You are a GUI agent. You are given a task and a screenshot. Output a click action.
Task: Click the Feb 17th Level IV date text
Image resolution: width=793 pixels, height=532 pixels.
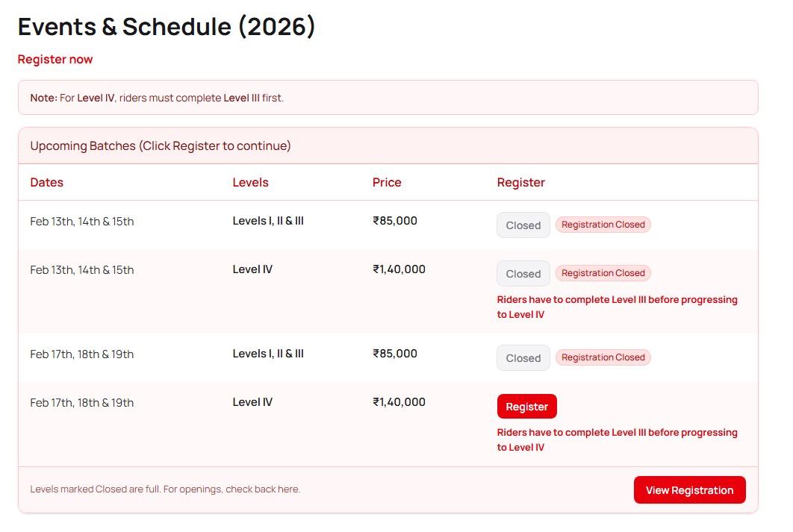(x=82, y=403)
